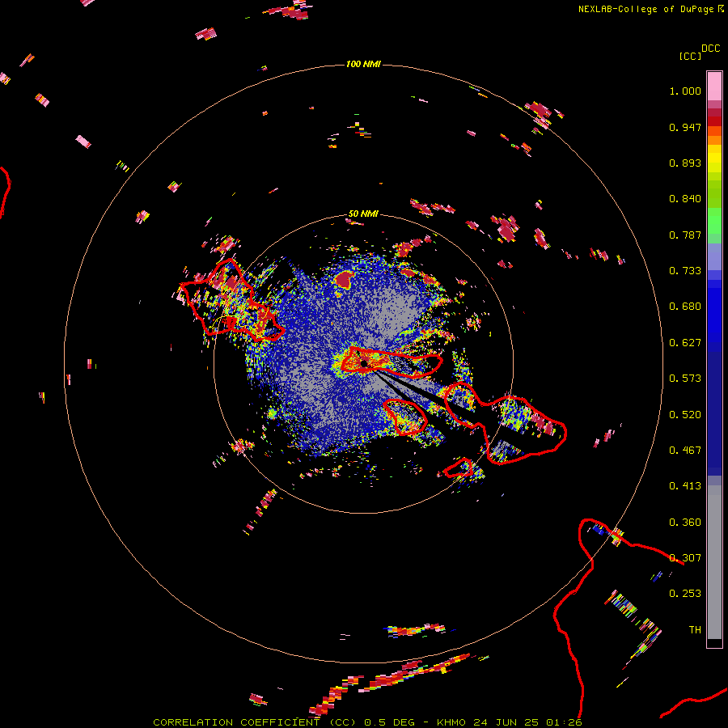
Task: Pick the light pink top segment of color bar
Action: coord(714,86)
